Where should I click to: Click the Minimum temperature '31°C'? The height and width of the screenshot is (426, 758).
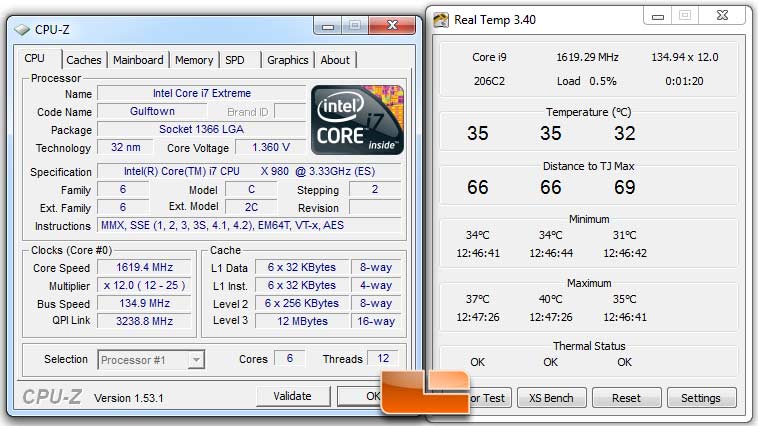(x=625, y=235)
